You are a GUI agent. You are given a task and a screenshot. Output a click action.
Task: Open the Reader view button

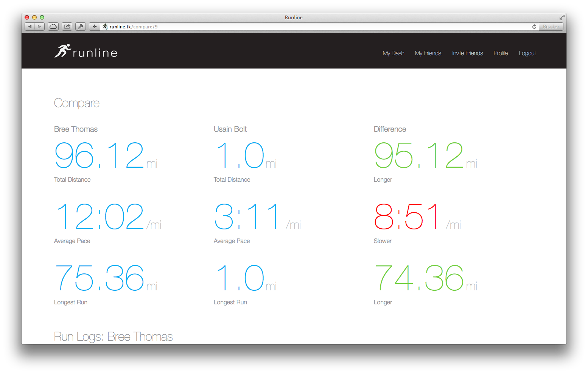(551, 26)
